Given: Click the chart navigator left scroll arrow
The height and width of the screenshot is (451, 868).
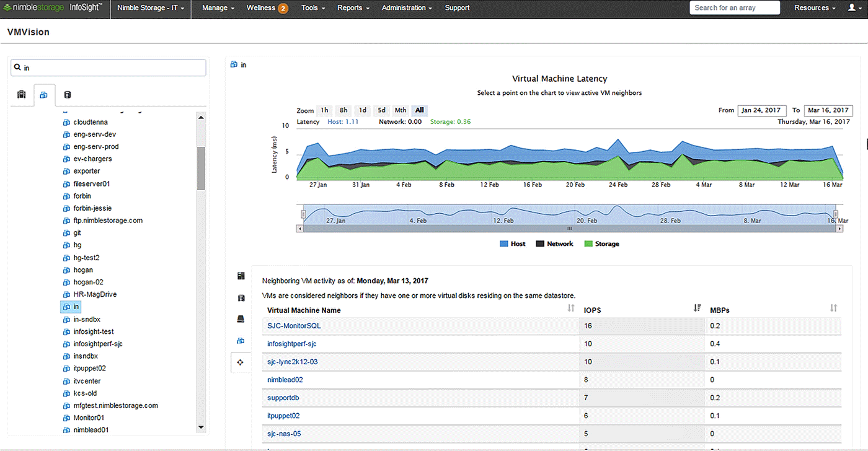Looking at the screenshot, I should [x=300, y=229].
